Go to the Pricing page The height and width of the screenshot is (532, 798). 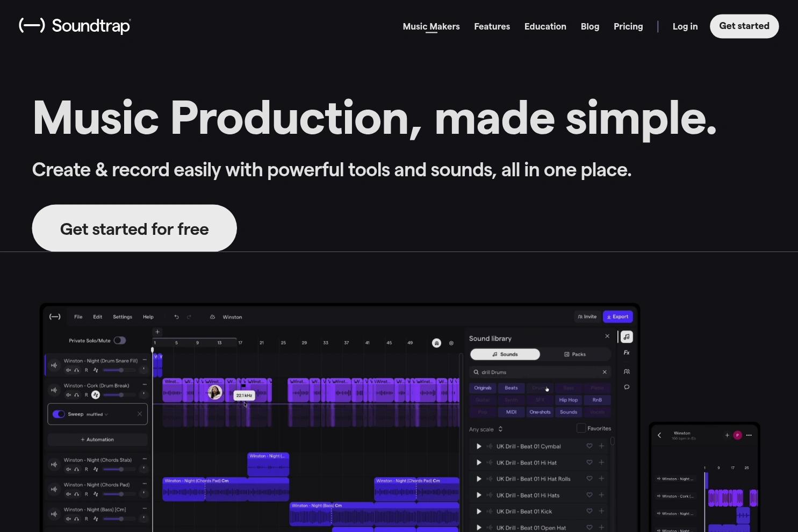(628, 26)
